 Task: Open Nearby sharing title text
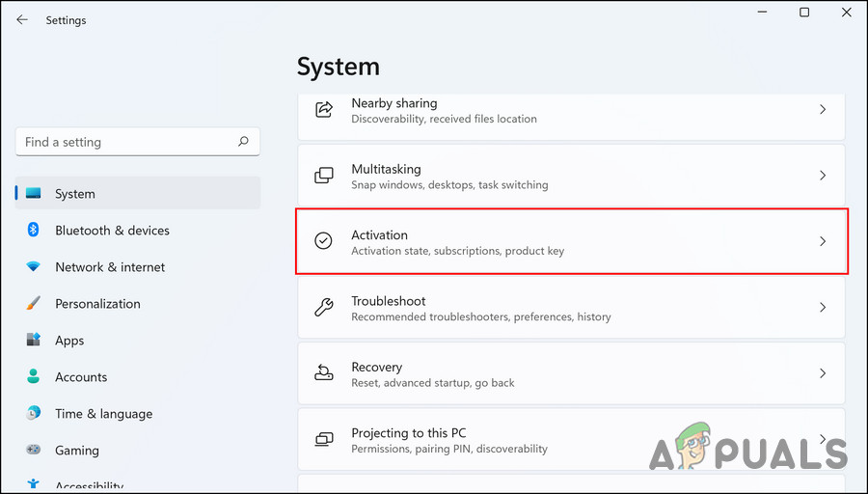(394, 103)
